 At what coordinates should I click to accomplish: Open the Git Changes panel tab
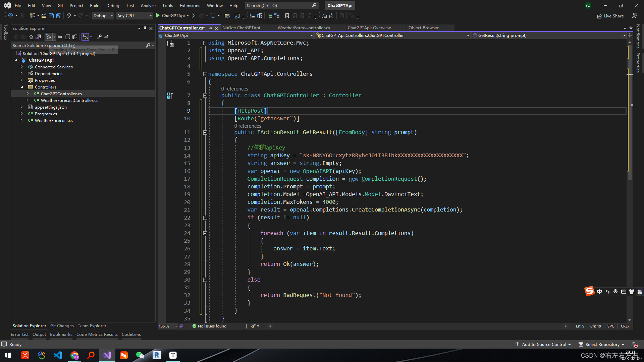[62, 326]
